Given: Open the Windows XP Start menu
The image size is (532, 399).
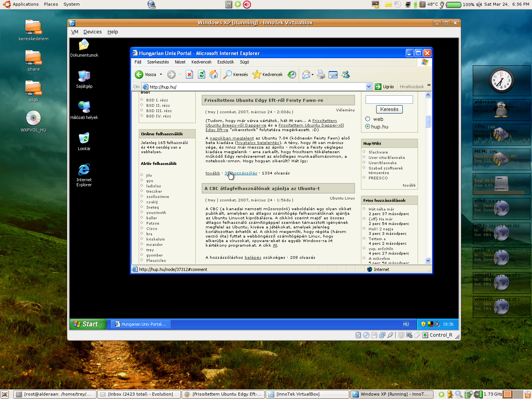Looking at the screenshot, I should (87, 324).
